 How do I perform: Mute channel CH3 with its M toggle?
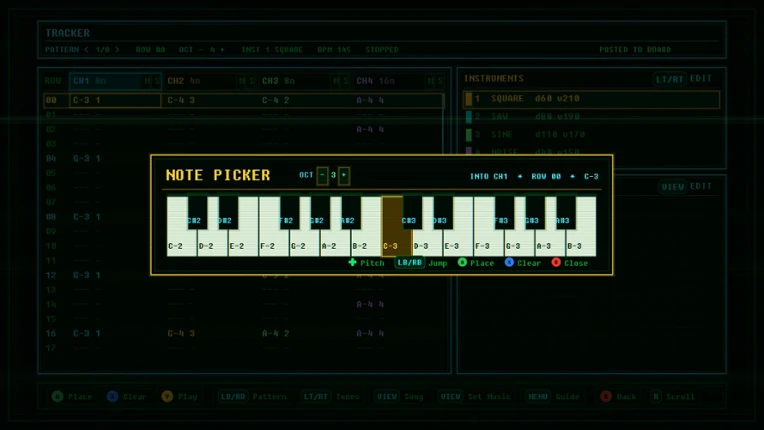click(x=337, y=81)
